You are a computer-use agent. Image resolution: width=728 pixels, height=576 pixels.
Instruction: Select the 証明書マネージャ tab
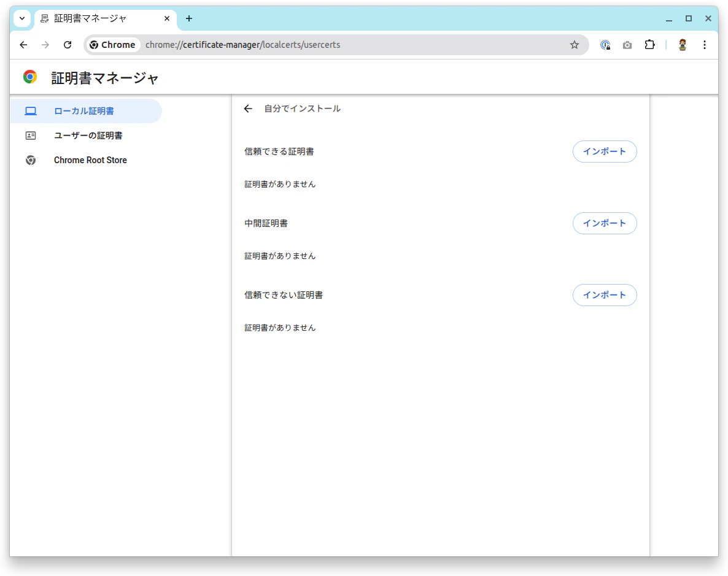pyautogui.click(x=106, y=18)
